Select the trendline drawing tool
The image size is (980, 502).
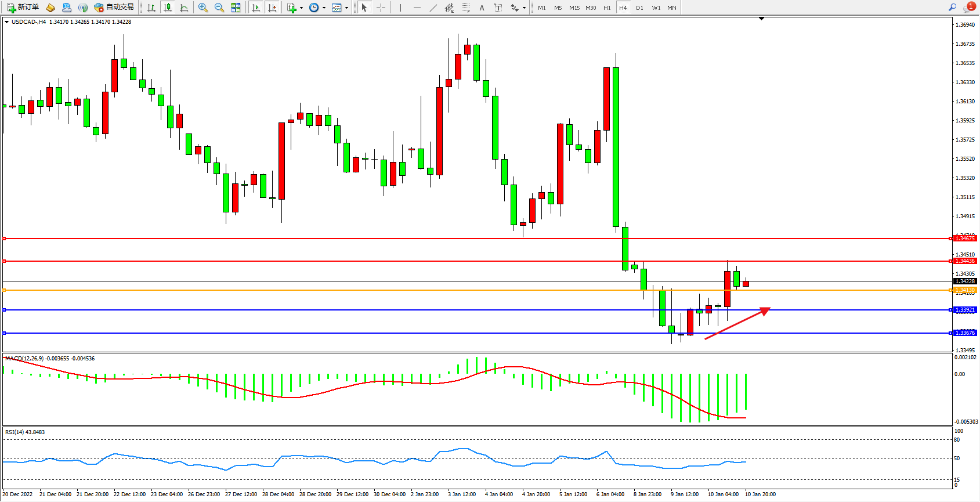pyautogui.click(x=433, y=8)
